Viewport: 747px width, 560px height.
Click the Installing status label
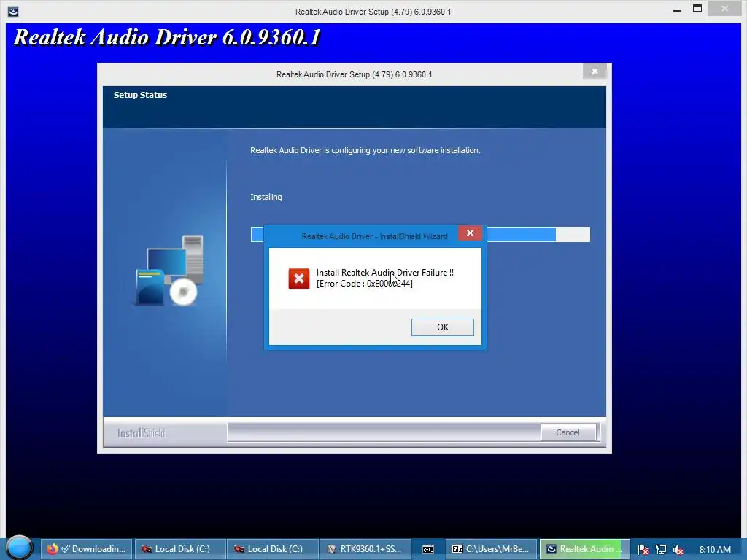(x=266, y=197)
